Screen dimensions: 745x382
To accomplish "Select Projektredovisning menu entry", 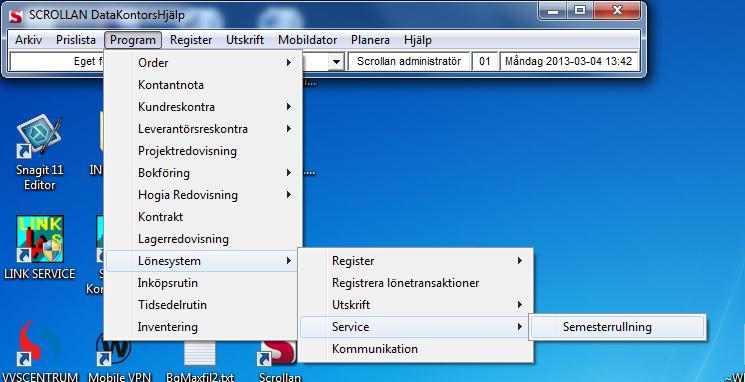I will coord(203,151).
